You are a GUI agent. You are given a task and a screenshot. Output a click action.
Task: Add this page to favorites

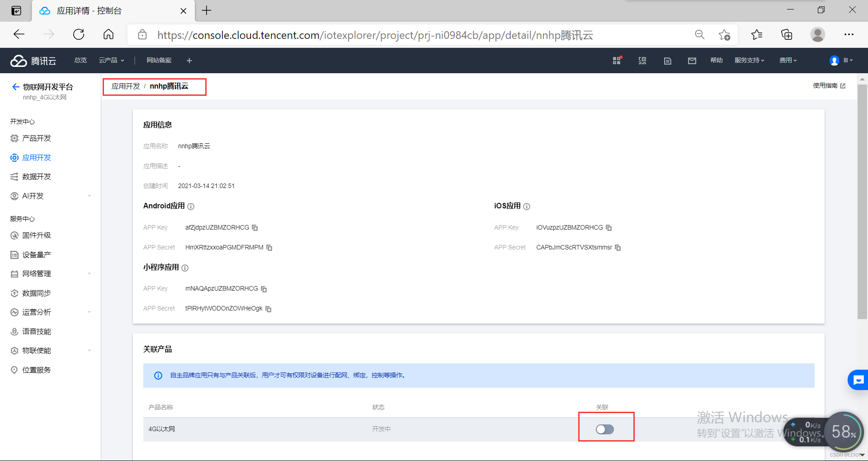pyautogui.click(x=724, y=35)
